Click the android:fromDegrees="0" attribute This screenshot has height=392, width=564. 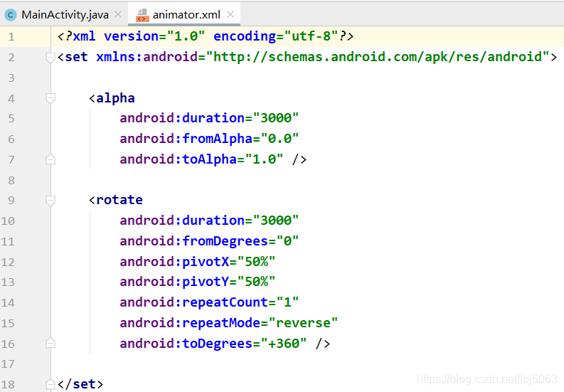point(209,240)
